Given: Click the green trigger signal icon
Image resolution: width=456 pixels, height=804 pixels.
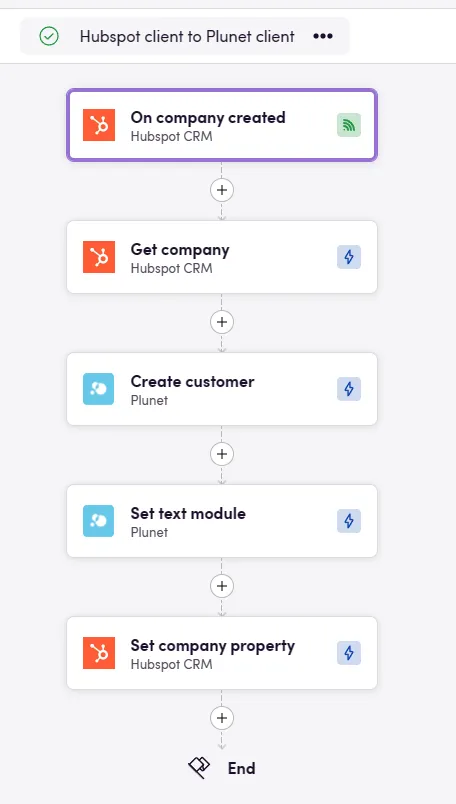Looking at the screenshot, I should pyautogui.click(x=349, y=125).
